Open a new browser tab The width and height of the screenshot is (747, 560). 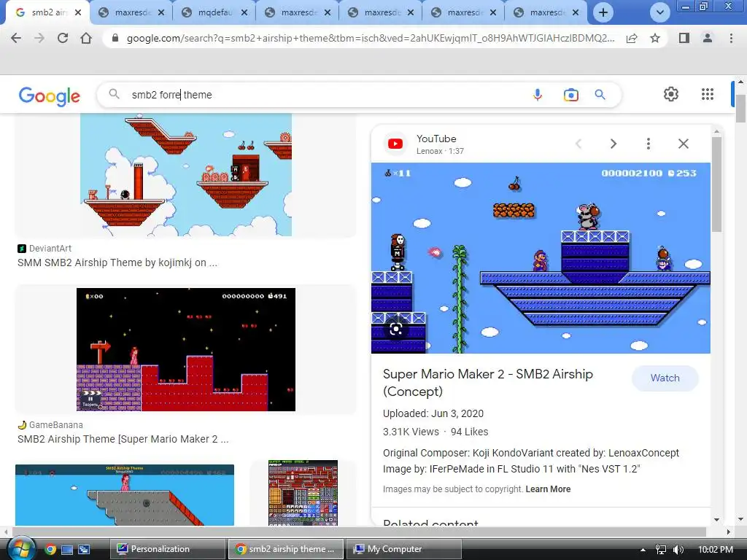click(603, 12)
